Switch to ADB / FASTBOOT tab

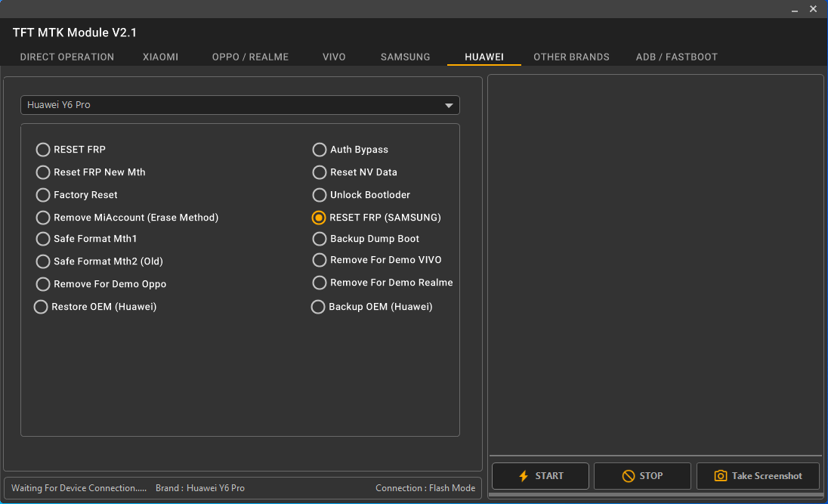[x=676, y=57]
